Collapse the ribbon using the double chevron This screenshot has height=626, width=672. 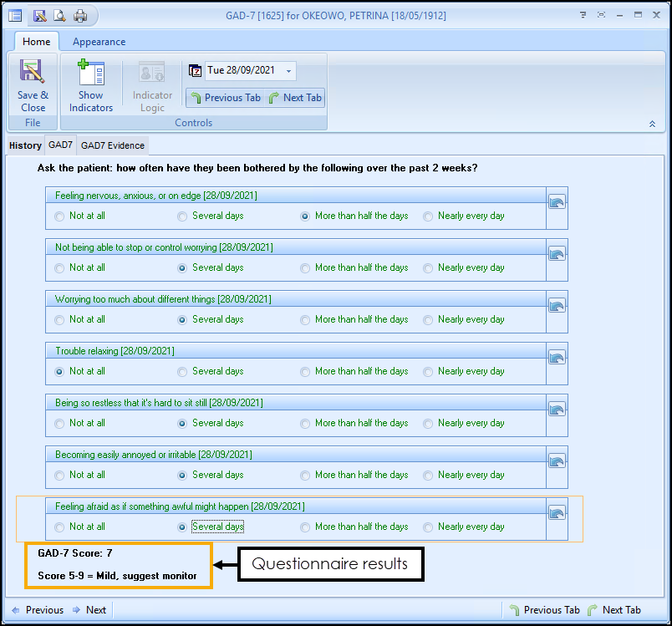(651, 124)
